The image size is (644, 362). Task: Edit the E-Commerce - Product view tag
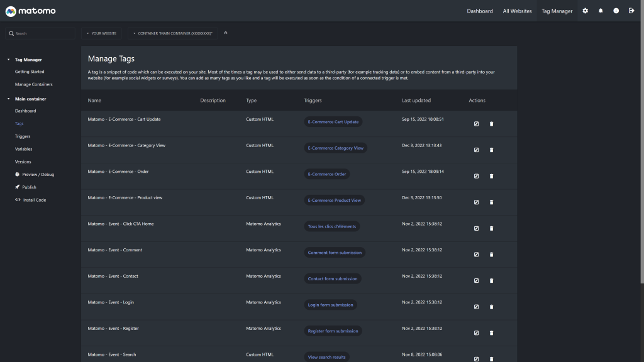477,202
